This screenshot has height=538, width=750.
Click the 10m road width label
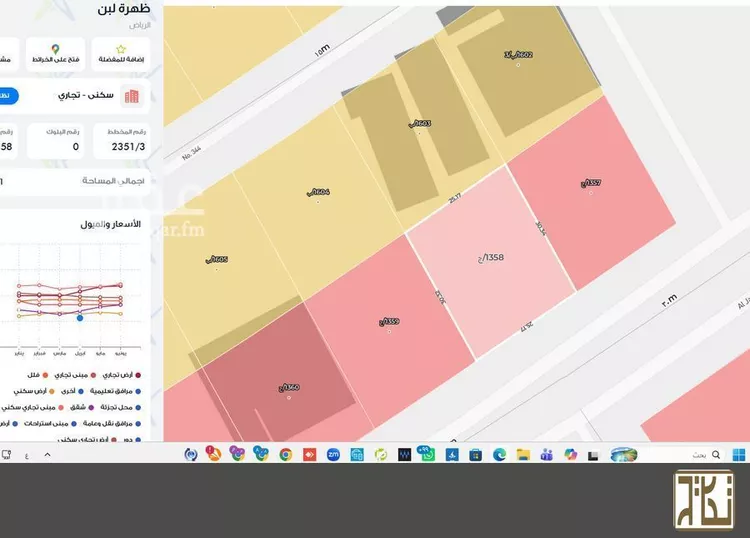(322, 51)
